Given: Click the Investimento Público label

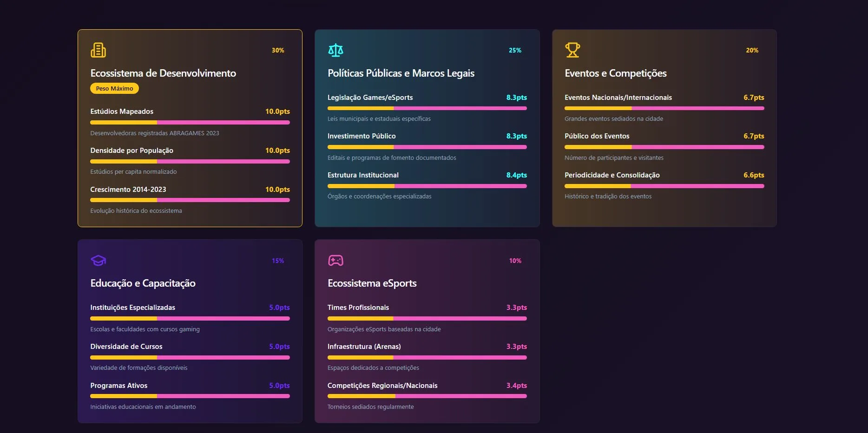Looking at the screenshot, I should tap(362, 136).
